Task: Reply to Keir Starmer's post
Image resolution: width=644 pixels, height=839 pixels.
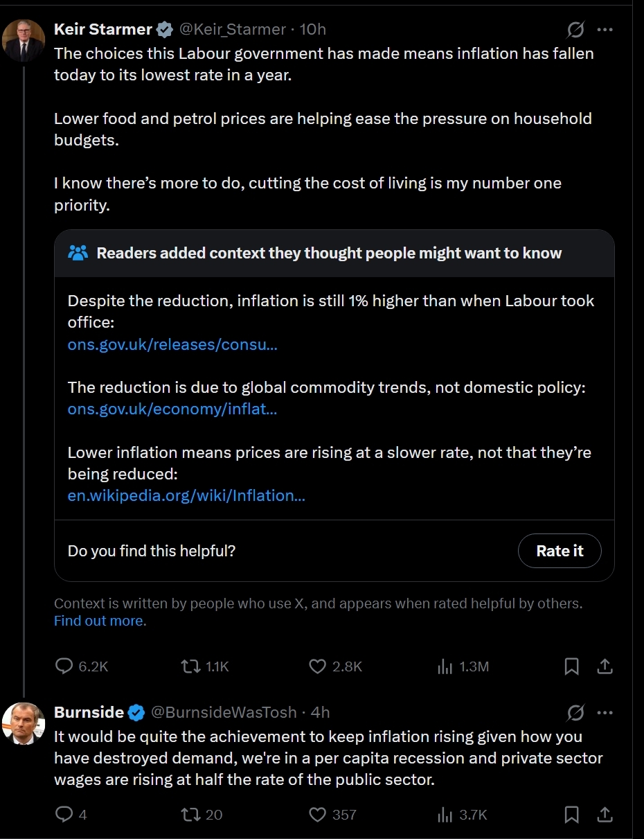Action: coord(64,666)
